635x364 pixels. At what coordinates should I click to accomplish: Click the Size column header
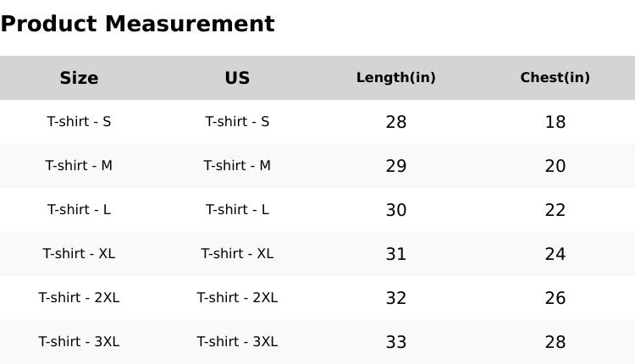pyautogui.click(x=79, y=78)
